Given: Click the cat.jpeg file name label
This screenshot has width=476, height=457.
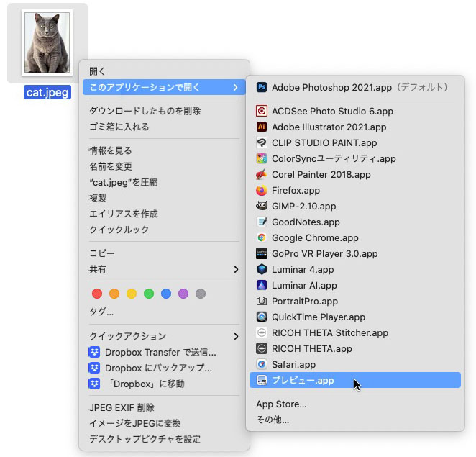Looking at the screenshot, I should click(x=47, y=92).
